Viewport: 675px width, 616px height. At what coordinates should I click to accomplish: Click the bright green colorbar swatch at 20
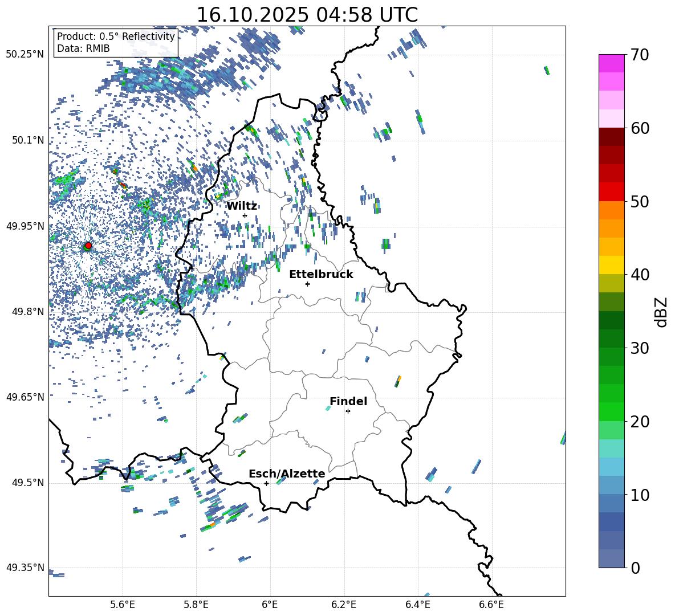pyautogui.click(x=612, y=411)
